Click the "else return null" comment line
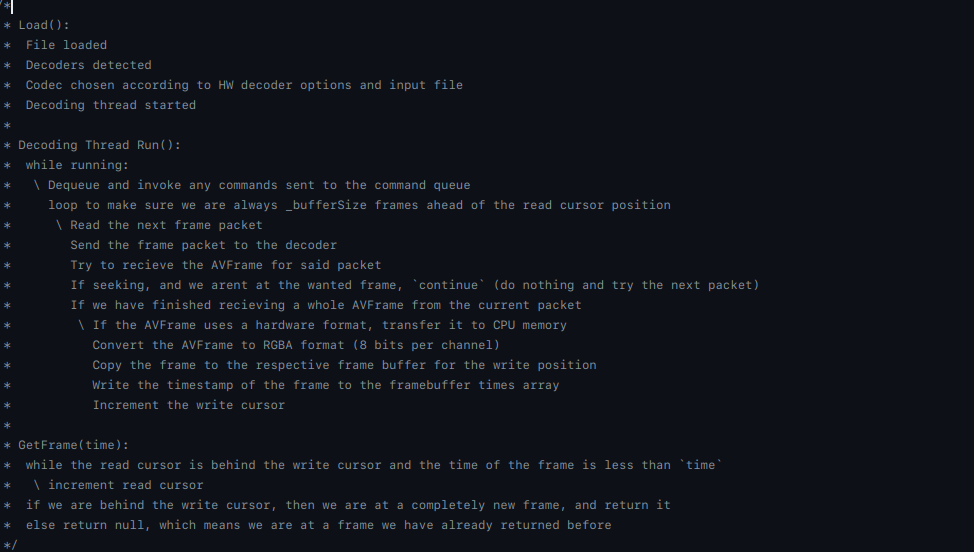This screenshot has width=974, height=552. tap(318, 525)
